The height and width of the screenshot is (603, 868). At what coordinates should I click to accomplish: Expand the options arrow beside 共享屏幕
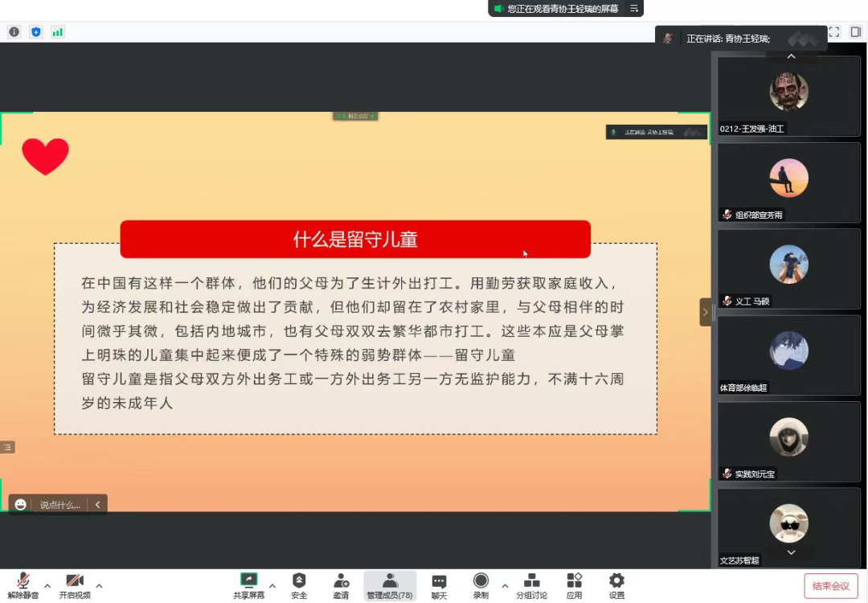(x=272, y=585)
